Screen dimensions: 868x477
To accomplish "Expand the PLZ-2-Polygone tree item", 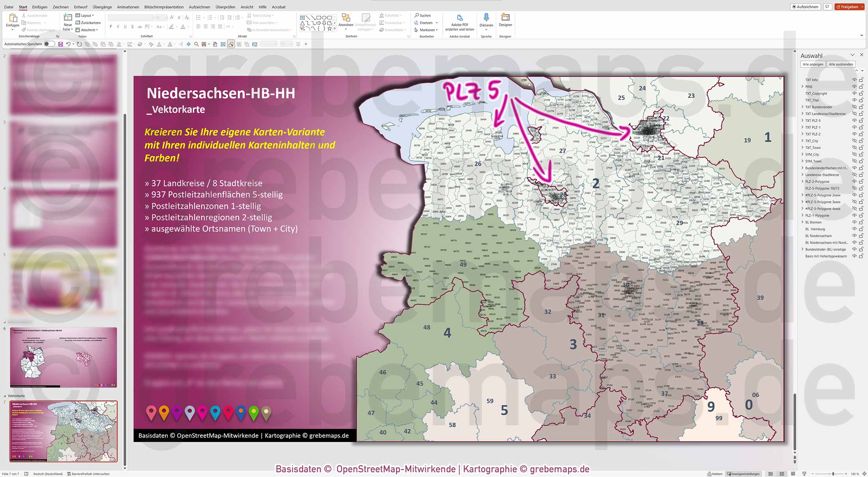I will 803,181.
